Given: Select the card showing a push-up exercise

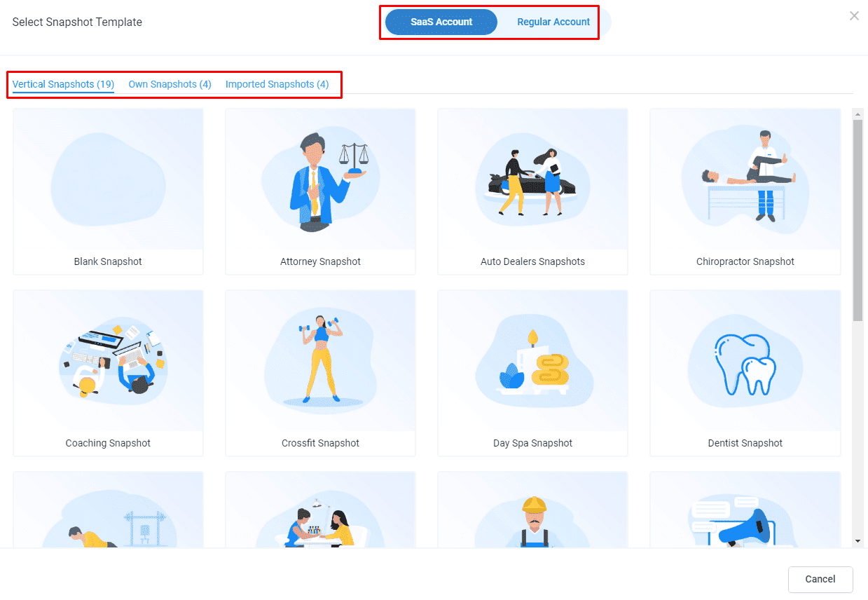Looking at the screenshot, I should point(108,510).
